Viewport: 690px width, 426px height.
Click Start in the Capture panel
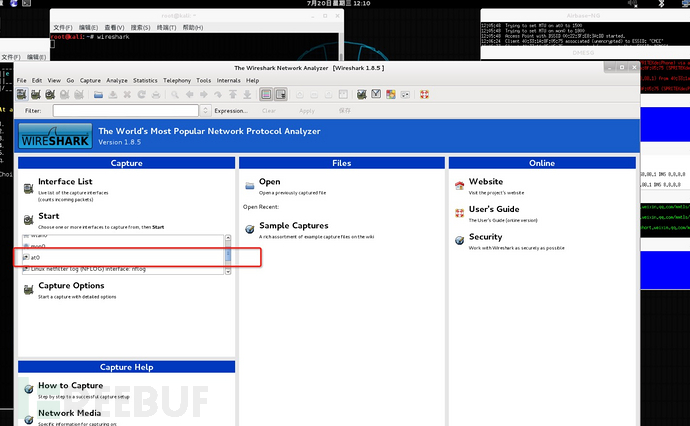(48, 216)
